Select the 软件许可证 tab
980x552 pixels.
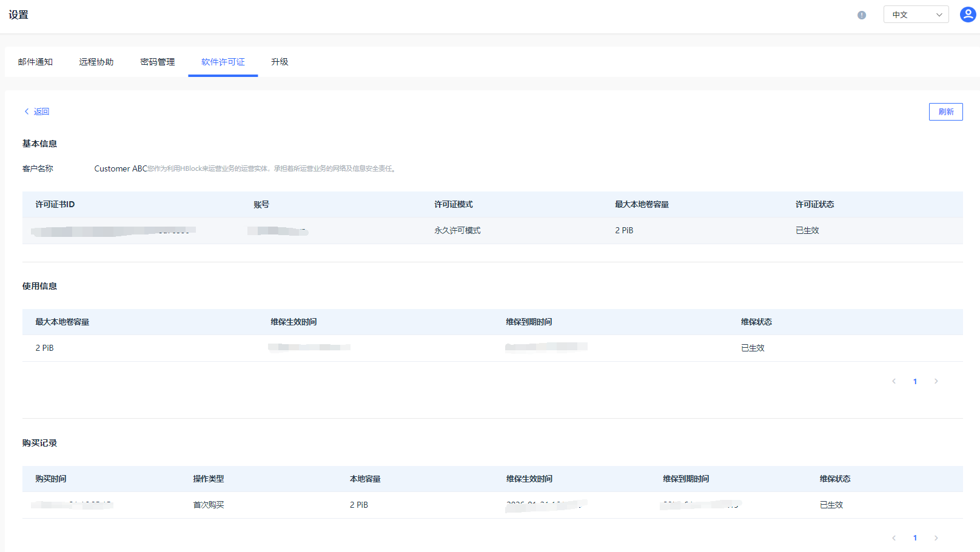(223, 62)
